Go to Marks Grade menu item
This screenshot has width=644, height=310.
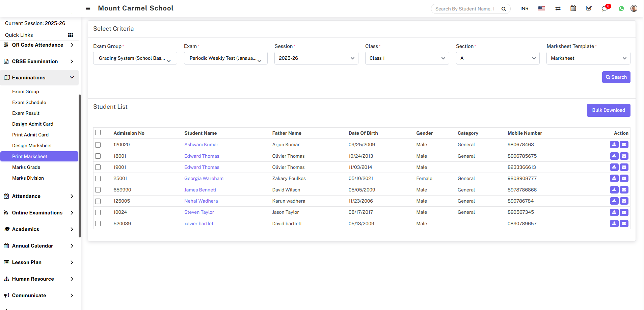26,167
